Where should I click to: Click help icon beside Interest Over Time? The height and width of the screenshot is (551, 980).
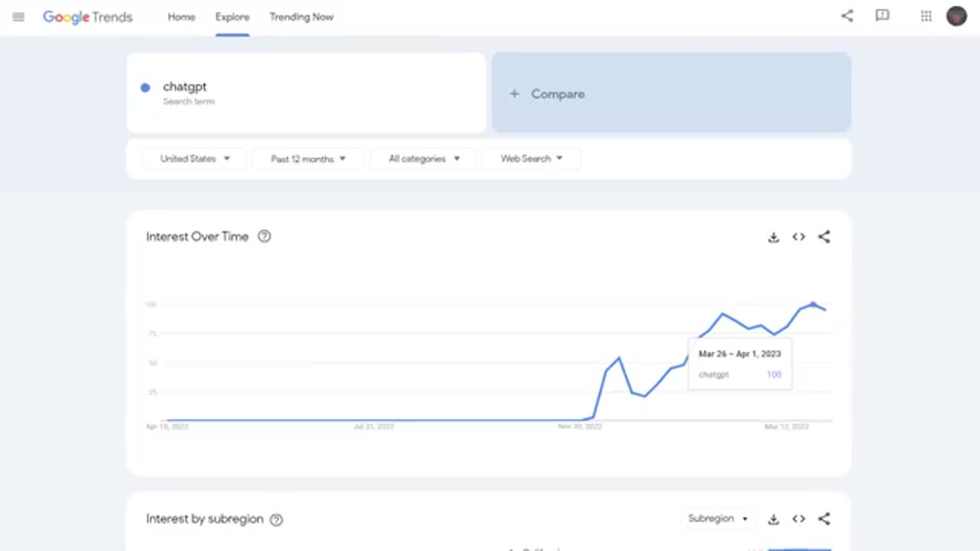click(264, 236)
